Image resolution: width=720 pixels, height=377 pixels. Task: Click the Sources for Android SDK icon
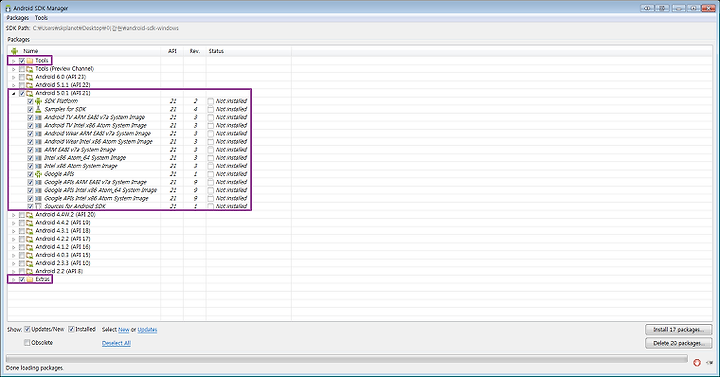pyautogui.click(x=39, y=207)
